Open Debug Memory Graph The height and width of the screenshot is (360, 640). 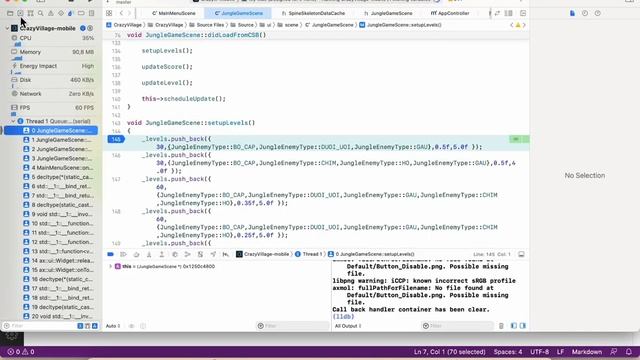point(187,254)
